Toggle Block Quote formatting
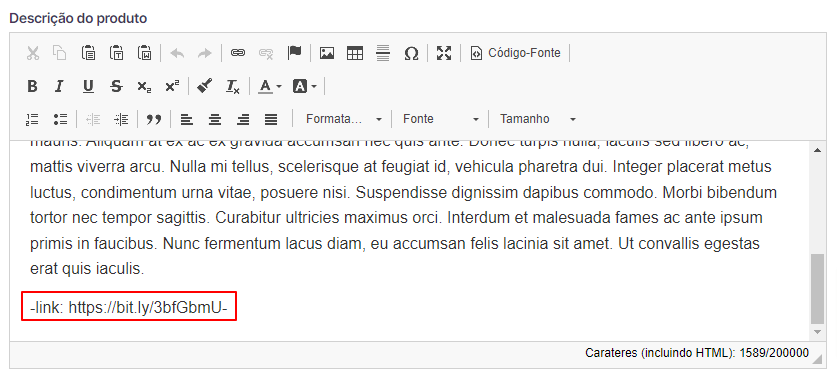 (x=154, y=119)
